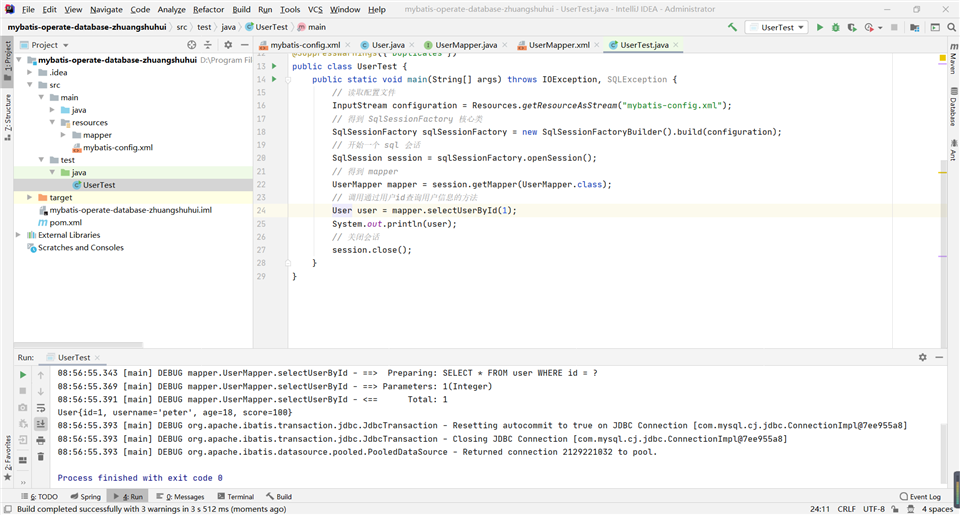Open the VCS menu
The height and width of the screenshot is (515, 960).
click(315, 9)
